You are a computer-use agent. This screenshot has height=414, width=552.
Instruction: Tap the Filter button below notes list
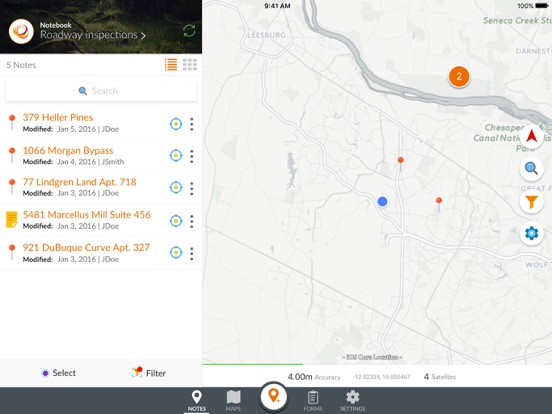pos(149,373)
